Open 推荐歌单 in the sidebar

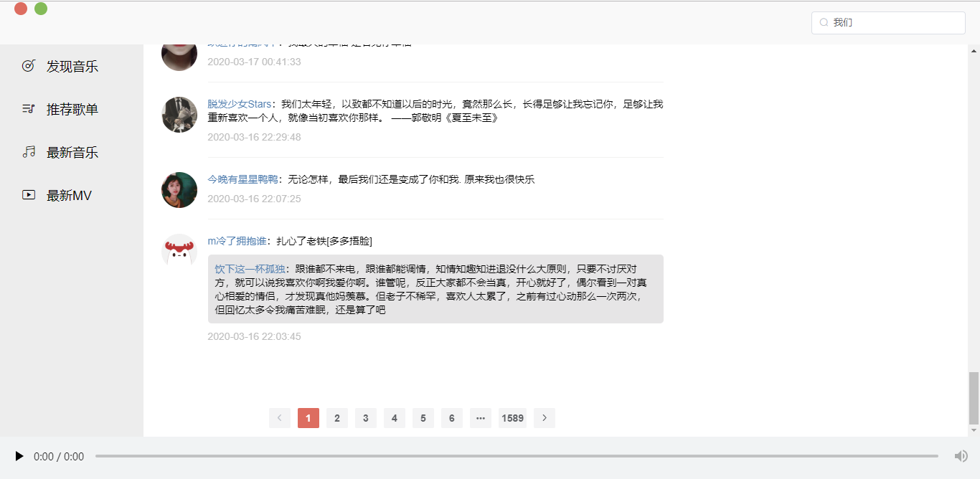(x=72, y=110)
